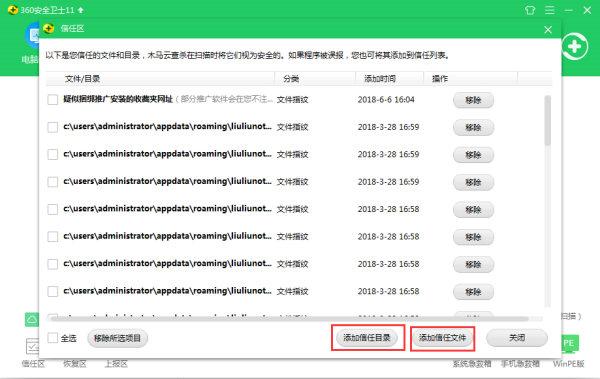Click the horizontal scrollbar under the list
The height and width of the screenshot is (379, 600).
[290, 319]
